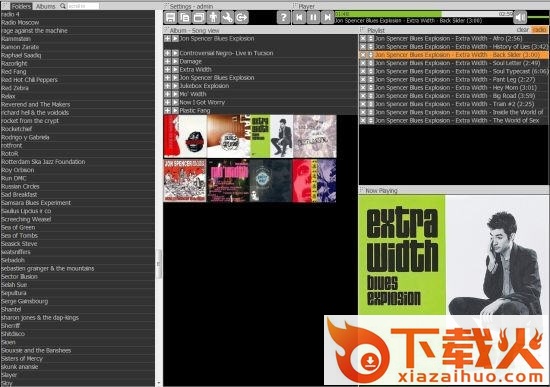
Task: Toggle the orange radio button in Playlist
Action: [x=539, y=30]
